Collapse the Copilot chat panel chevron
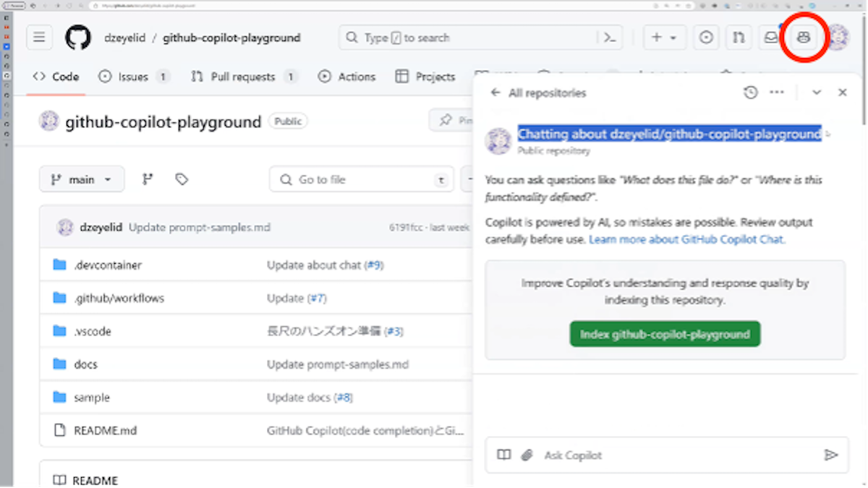868x488 pixels. [x=817, y=93]
